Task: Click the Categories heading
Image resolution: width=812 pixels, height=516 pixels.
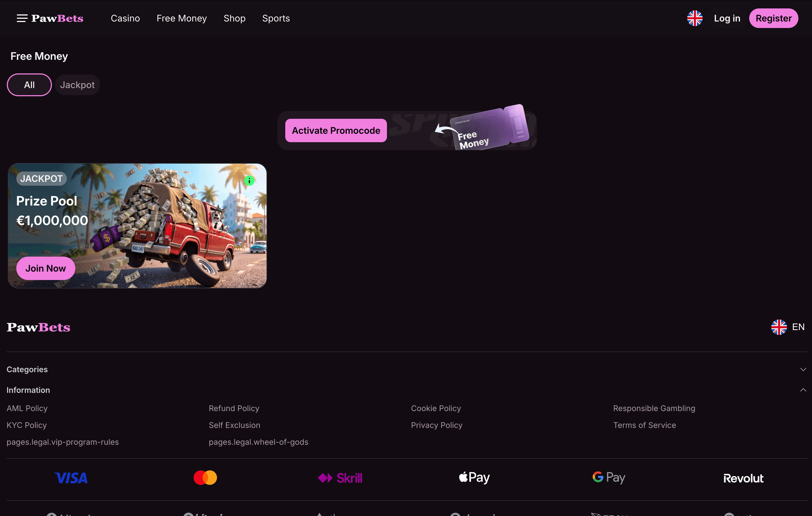Action: [27, 369]
